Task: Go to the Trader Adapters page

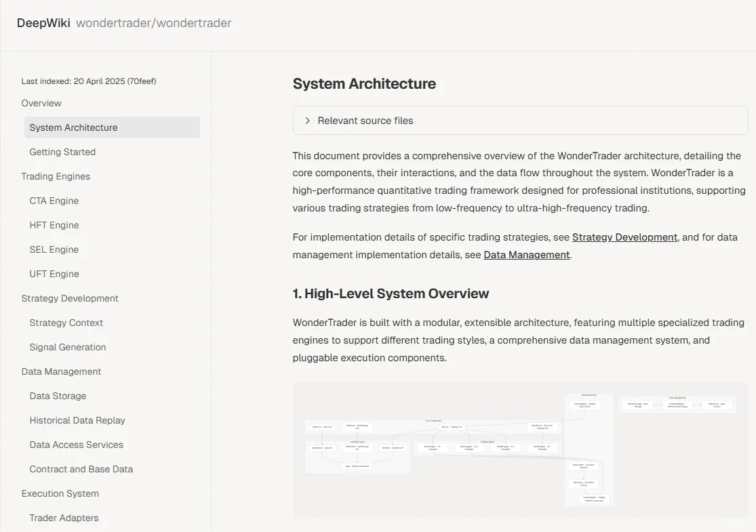Action: pyautogui.click(x=64, y=518)
